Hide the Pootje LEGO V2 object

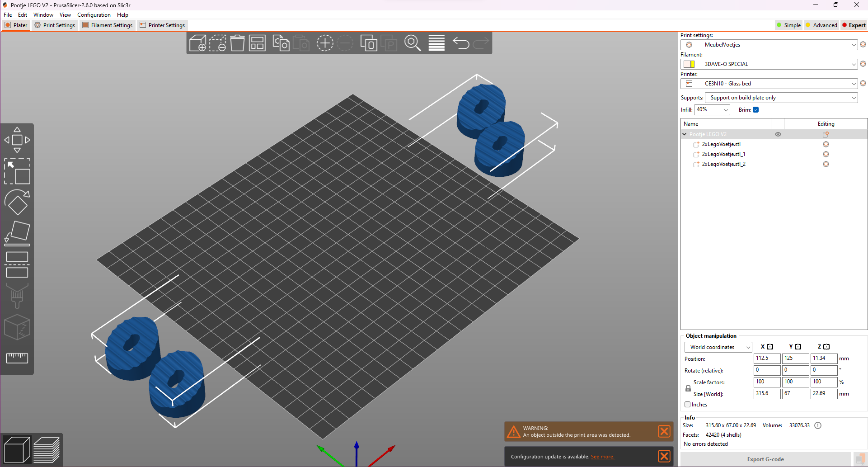tap(778, 134)
